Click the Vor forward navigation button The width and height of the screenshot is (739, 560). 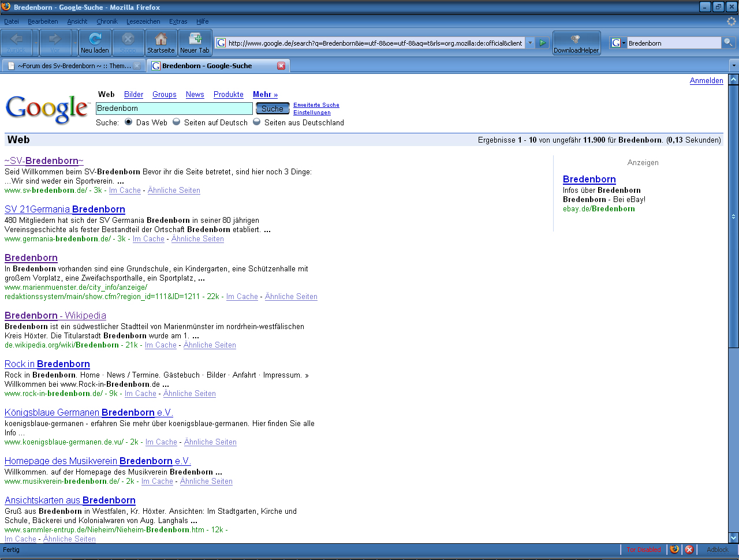click(x=55, y=42)
